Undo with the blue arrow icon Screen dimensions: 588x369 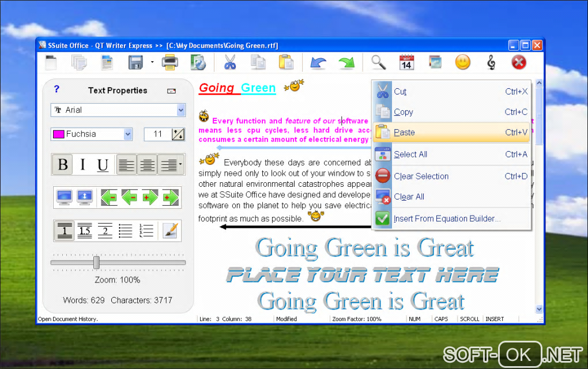coord(318,63)
